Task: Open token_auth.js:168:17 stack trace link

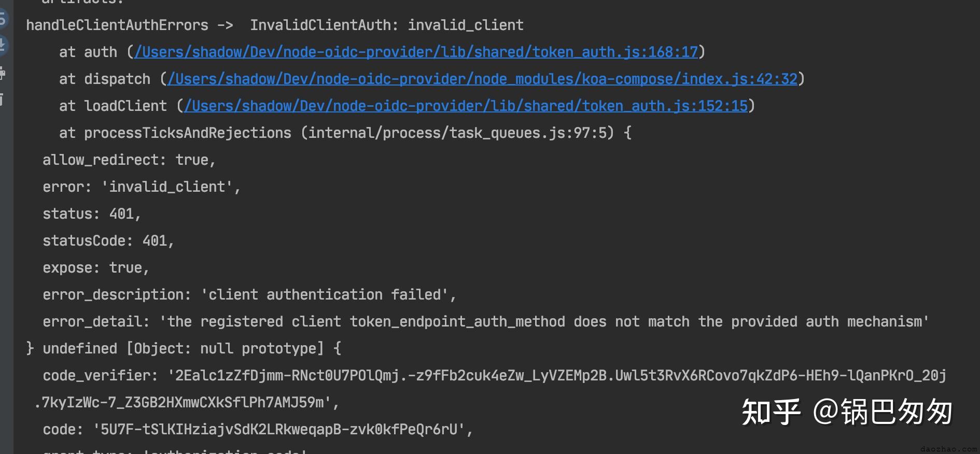Action: click(416, 52)
